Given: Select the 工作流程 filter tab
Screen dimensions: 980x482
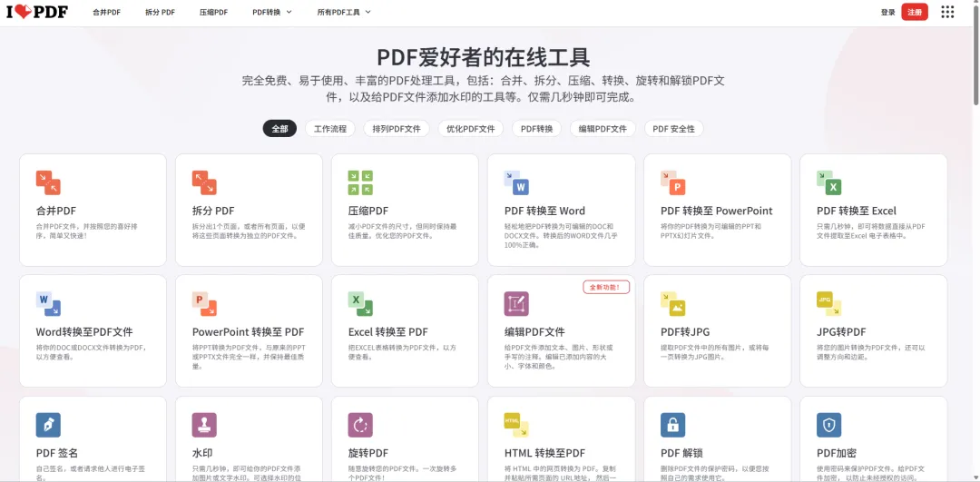Looking at the screenshot, I should (330, 129).
